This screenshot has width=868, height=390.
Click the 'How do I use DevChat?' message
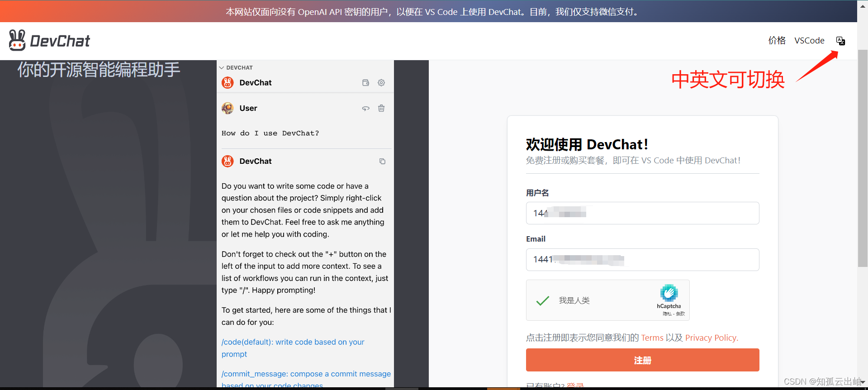tap(270, 133)
